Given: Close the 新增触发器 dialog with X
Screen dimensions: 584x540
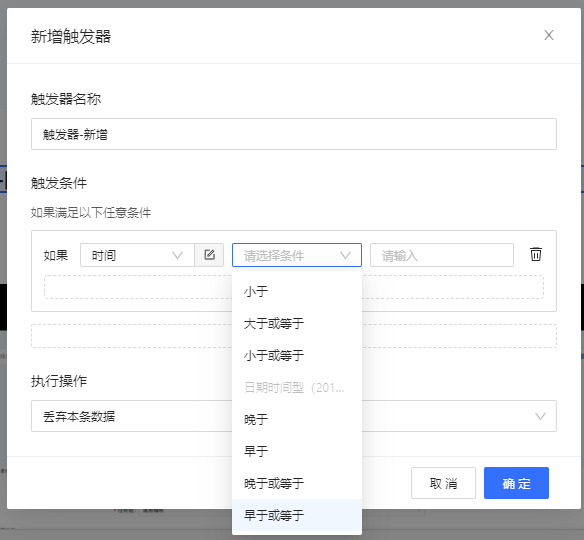Looking at the screenshot, I should [549, 35].
